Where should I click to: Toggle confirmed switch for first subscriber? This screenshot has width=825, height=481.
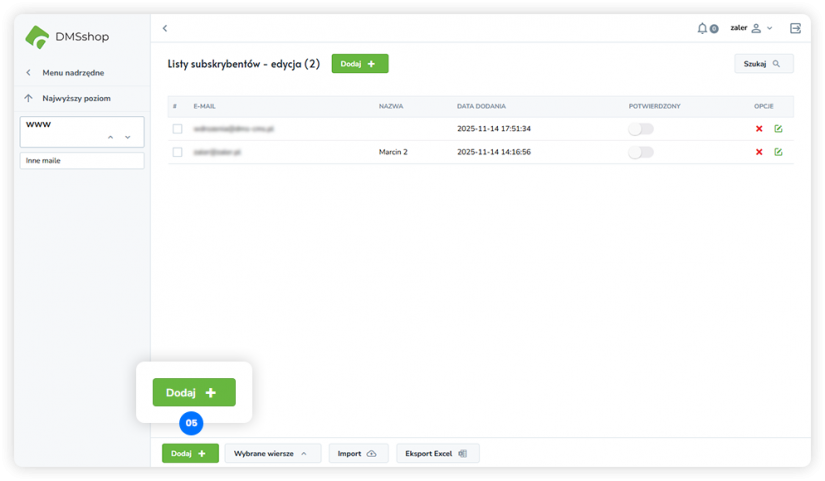[x=640, y=129]
